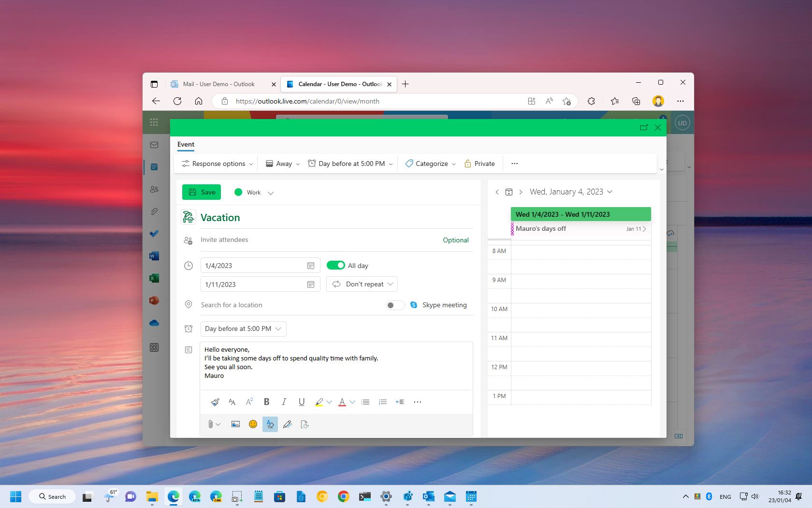This screenshot has width=812, height=508.
Task: Insert a numbered list
Action: click(x=383, y=402)
